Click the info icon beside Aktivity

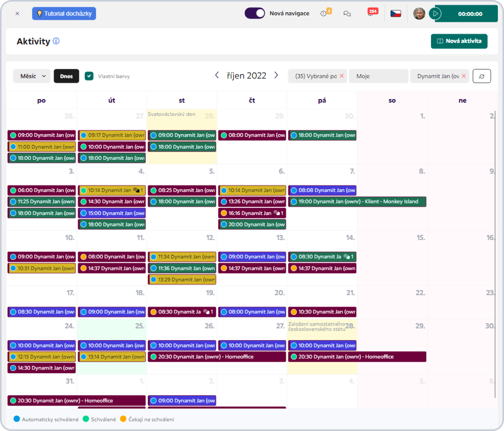point(56,41)
